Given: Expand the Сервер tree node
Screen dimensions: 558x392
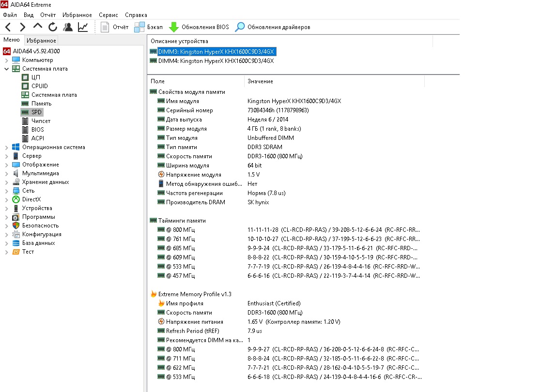Looking at the screenshot, I should 6,156.
